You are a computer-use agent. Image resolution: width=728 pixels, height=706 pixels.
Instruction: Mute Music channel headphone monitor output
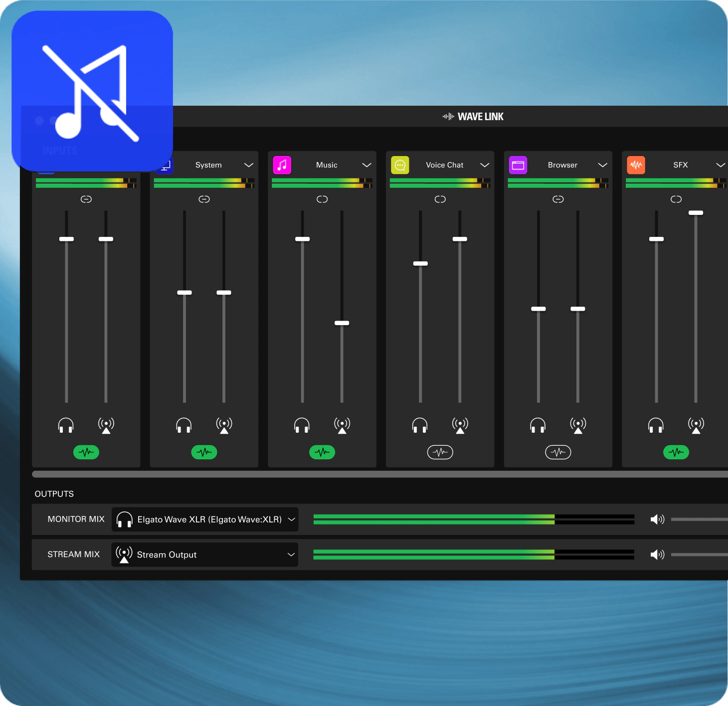coord(302,425)
